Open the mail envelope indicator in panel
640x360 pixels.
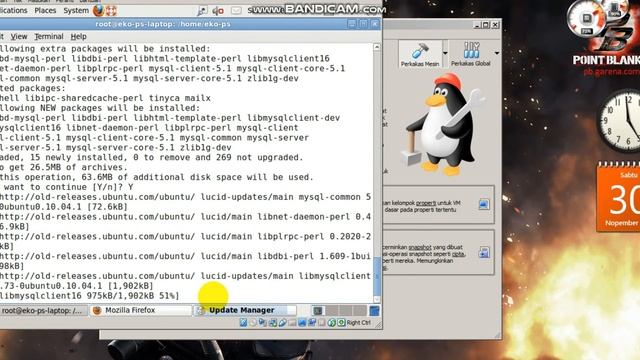point(236,11)
